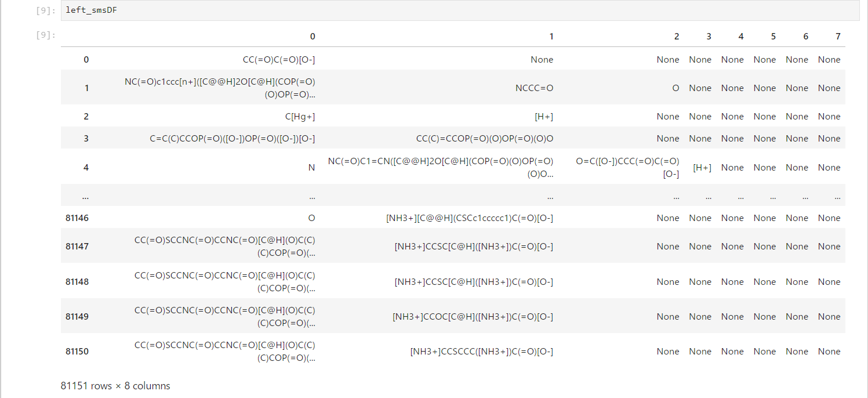This screenshot has height=398, width=868.
Task: Click the [H+] cell in row 4
Action: (702, 168)
